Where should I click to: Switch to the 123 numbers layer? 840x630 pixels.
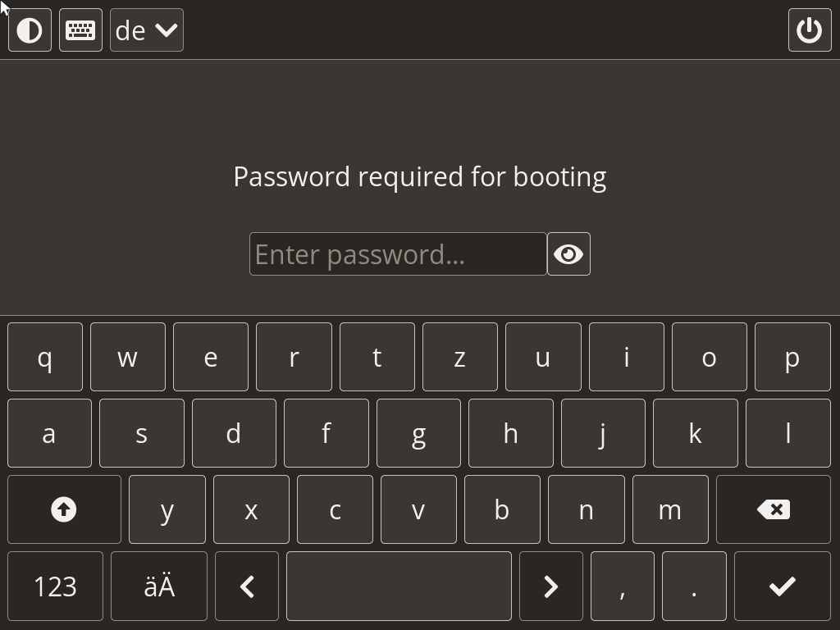[55, 586]
